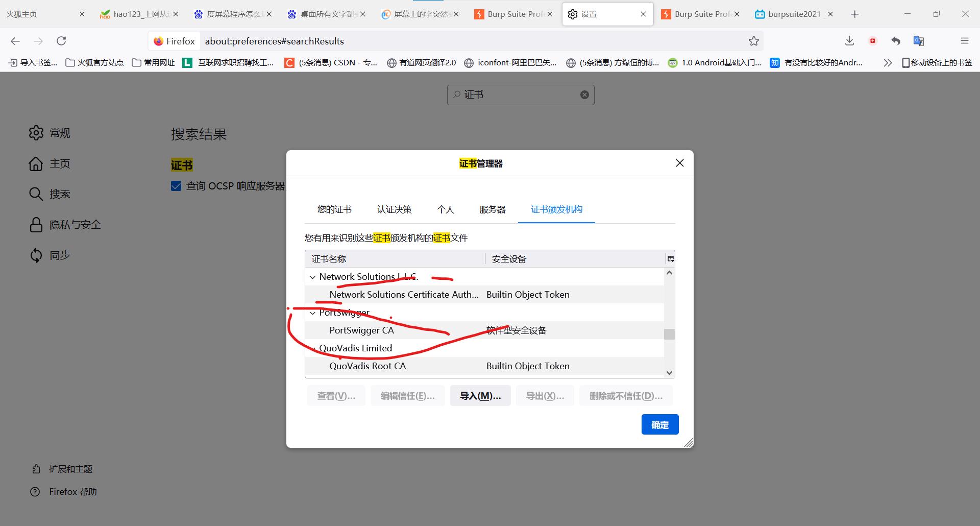The width and height of the screenshot is (980, 526).
Task: Click the dialog resize grip corner
Action: 689,443
